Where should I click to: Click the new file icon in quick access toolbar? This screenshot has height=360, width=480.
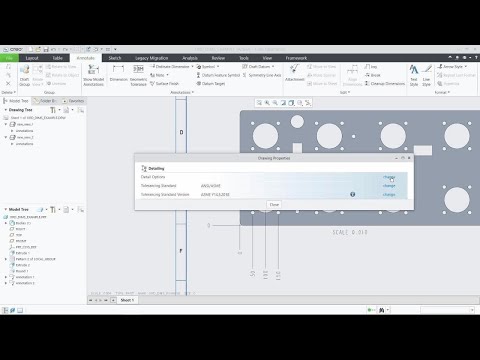[30, 49]
